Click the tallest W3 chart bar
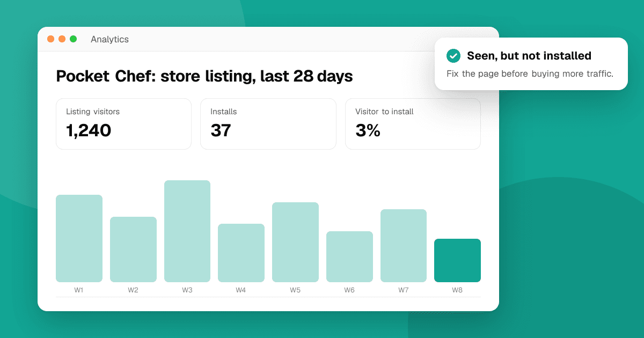This screenshot has height=338, width=644. (187, 231)
